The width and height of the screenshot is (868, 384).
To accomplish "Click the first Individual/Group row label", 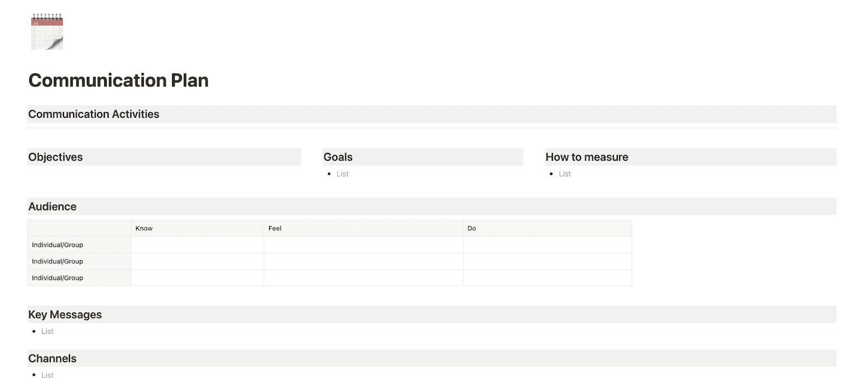I will (x=58, y=245).
